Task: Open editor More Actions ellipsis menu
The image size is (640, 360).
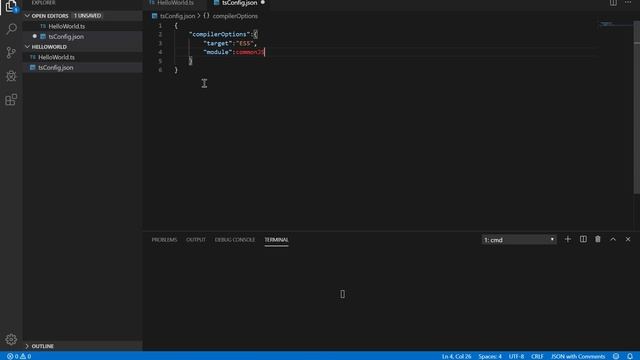Action: 628,3
